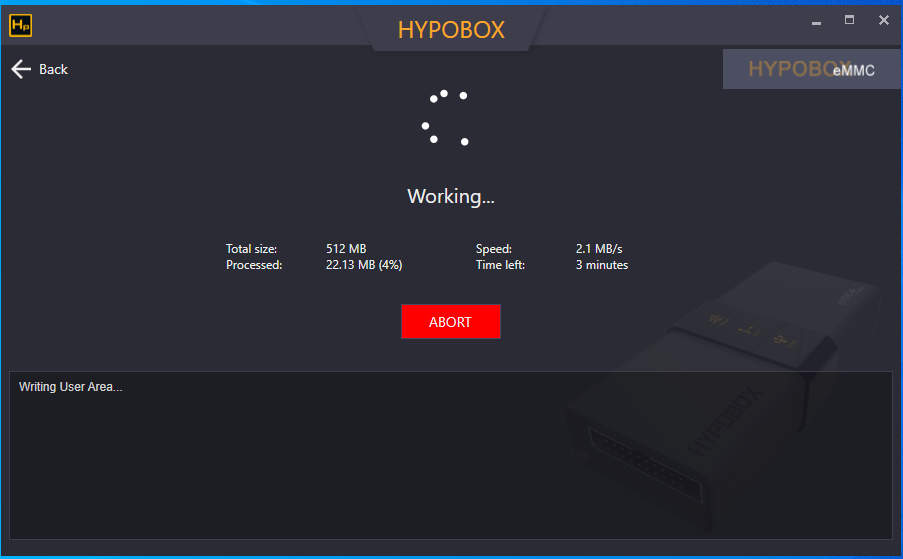
Task: Click the HYPOBOX eMMC mode badge
Action: (x=811, y=69)
